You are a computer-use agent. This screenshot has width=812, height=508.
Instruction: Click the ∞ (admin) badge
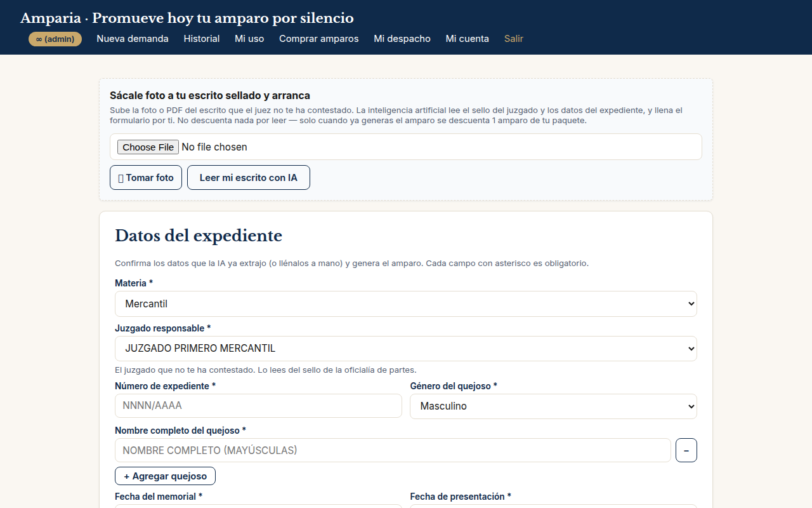55,39
